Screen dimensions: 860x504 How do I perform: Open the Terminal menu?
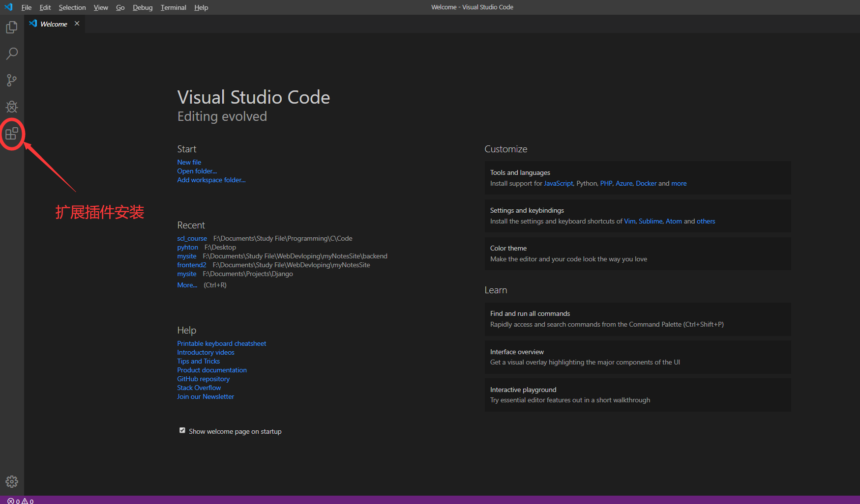tap(173, 7)
